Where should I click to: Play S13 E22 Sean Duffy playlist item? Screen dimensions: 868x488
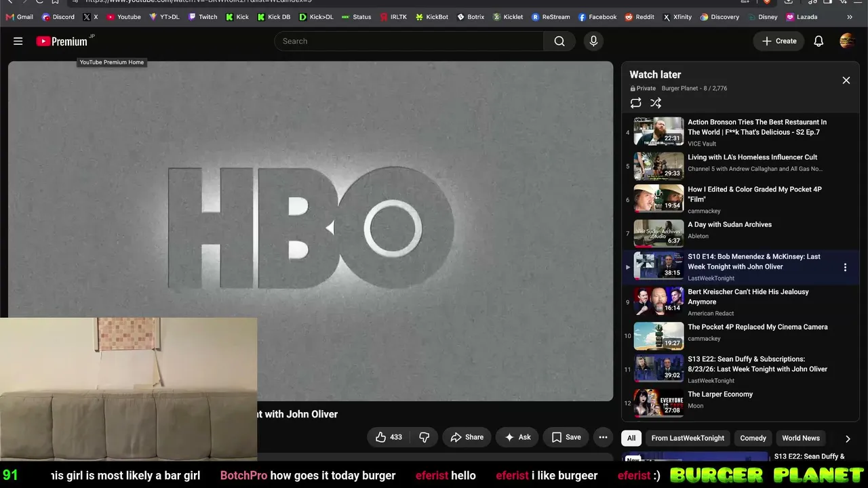pos(740,369)
